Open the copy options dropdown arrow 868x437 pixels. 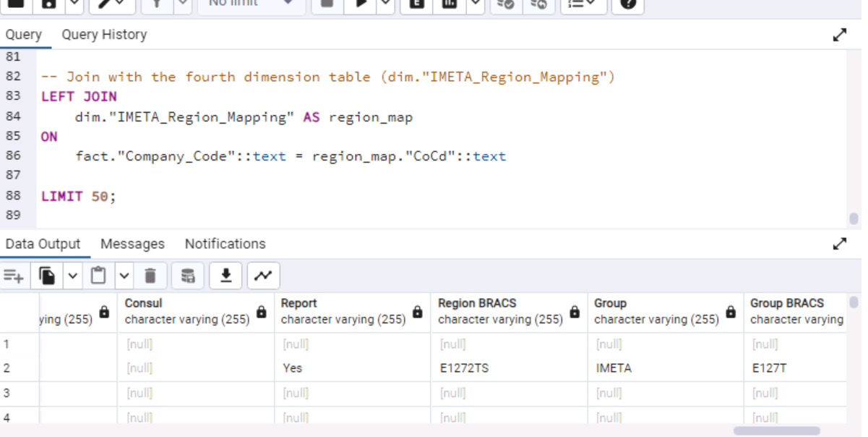pos(72,276)
